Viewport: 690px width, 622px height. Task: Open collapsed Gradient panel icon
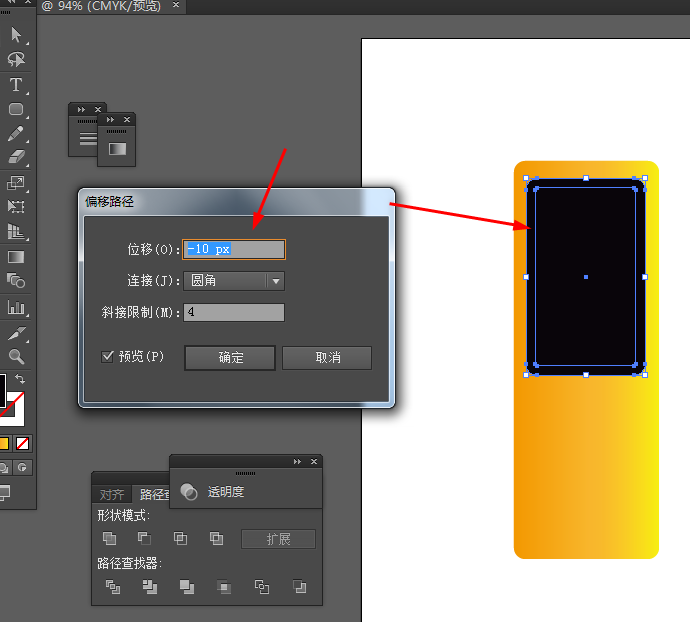pos(117,149)
